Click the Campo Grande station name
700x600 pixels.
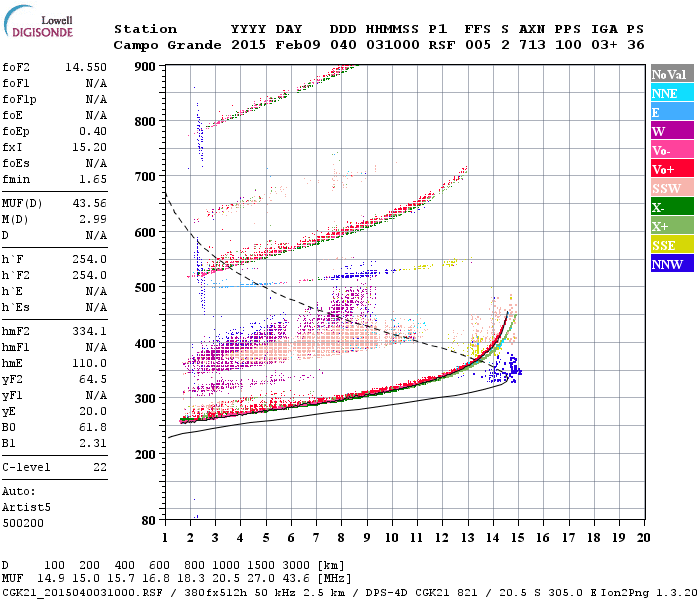click(x=167, y=45)
